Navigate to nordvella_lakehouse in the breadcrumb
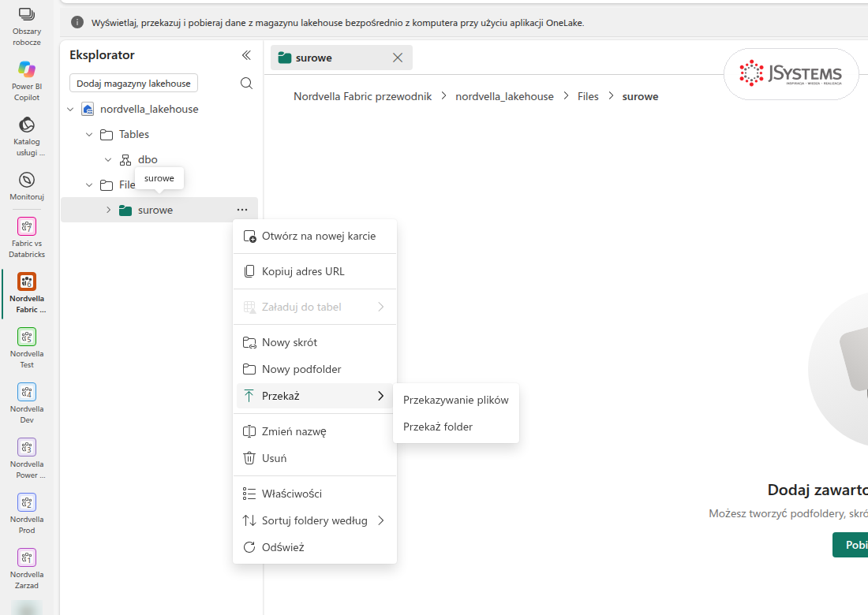Viewport: 868px width, 615px height. point(504,96)
